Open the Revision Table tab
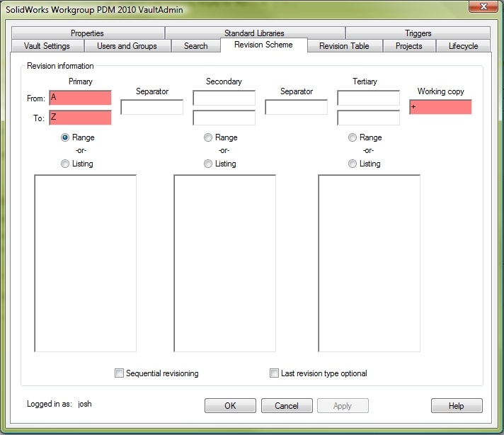Image resolution: width=504 pixels, height=435 pixels. point(344,46)
